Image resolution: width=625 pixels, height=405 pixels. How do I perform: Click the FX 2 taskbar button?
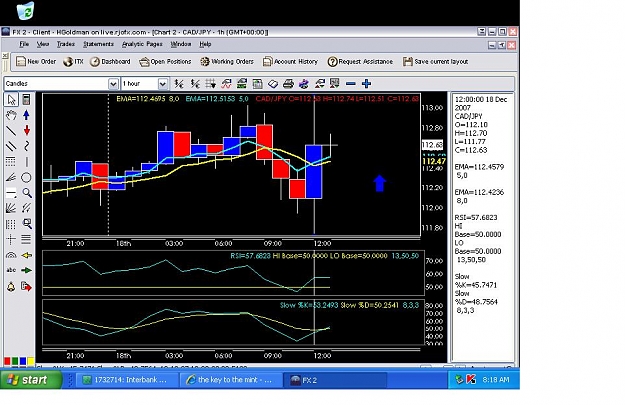(335, 380)
